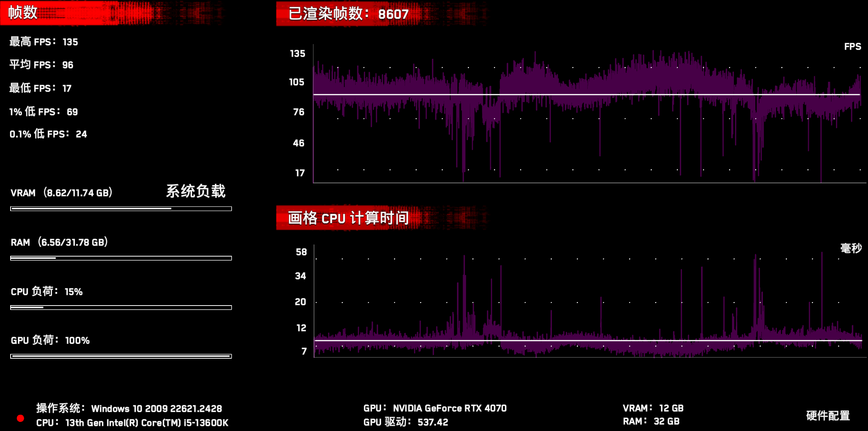The width and height of the screenshot is (868, 431).
Task: Click the 硬件配置 label at bottom right
Action: point(828,416)
